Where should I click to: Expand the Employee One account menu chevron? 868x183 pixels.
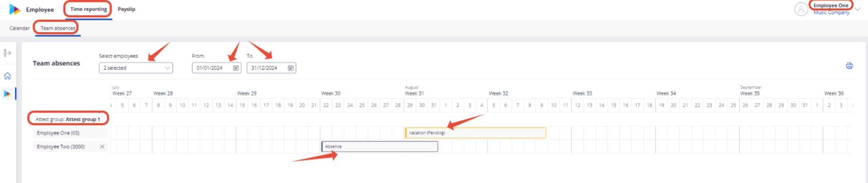tap(857, 9)
